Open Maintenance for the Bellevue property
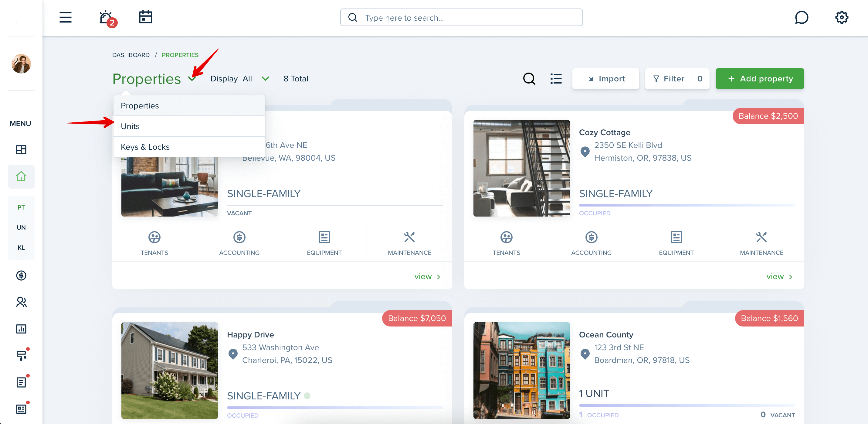This screenshot has width=868, height=424. coord(409,244)
